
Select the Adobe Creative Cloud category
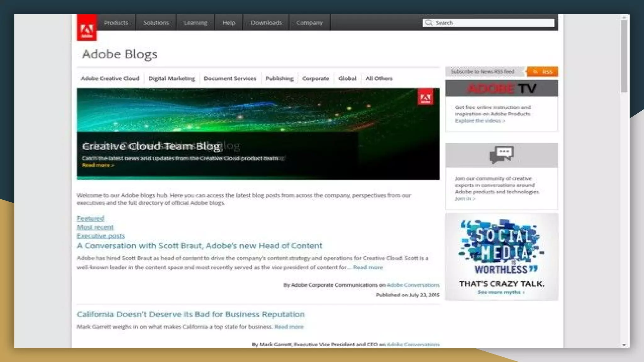click(x=110, y=78)
